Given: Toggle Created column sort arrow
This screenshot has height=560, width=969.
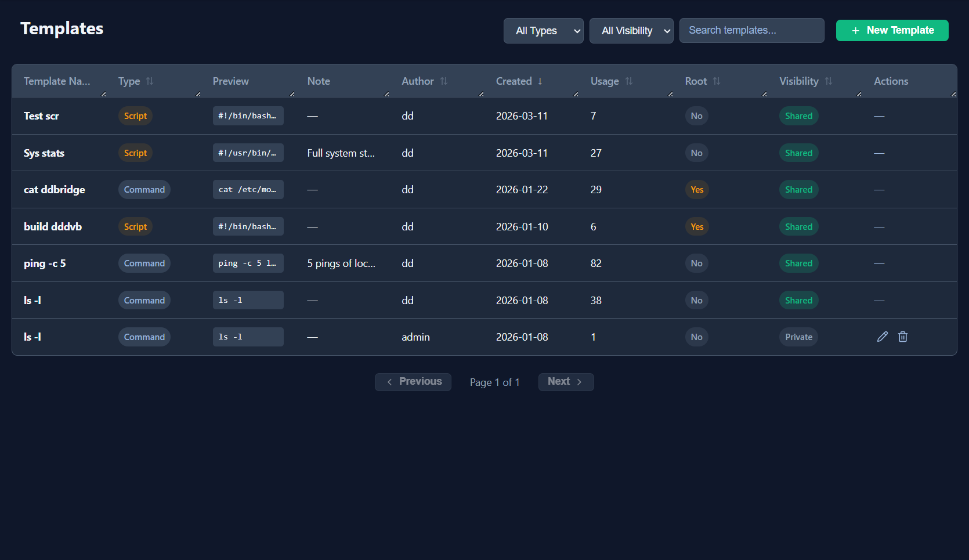Looking at the screenshot, I should [x=540, y=81].
